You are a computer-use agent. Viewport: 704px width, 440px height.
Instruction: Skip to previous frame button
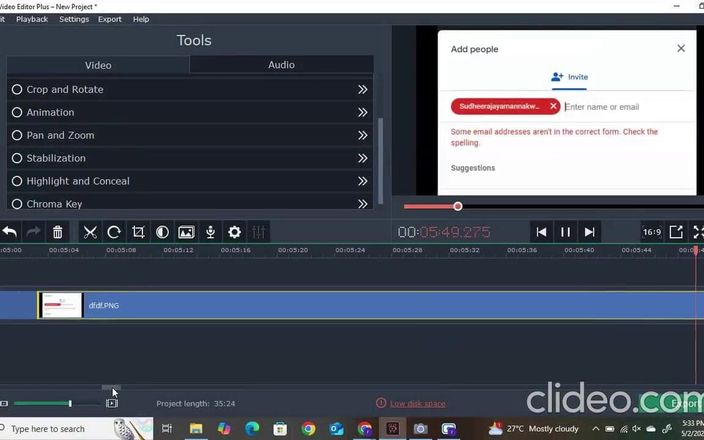tap(541, 232)
